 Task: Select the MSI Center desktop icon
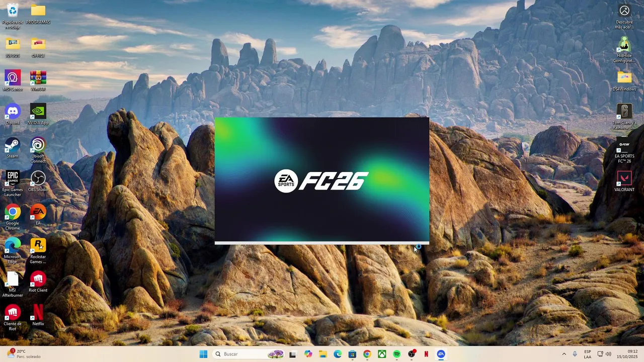13,81
